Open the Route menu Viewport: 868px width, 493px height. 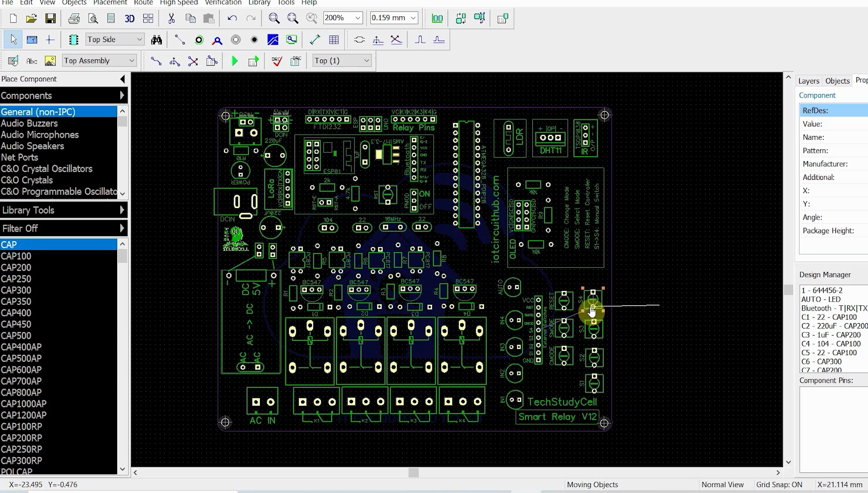(143, 3)
